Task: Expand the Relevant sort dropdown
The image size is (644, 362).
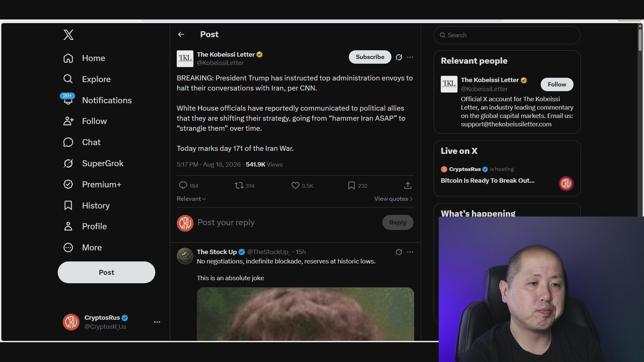Action: click(191, 199)
